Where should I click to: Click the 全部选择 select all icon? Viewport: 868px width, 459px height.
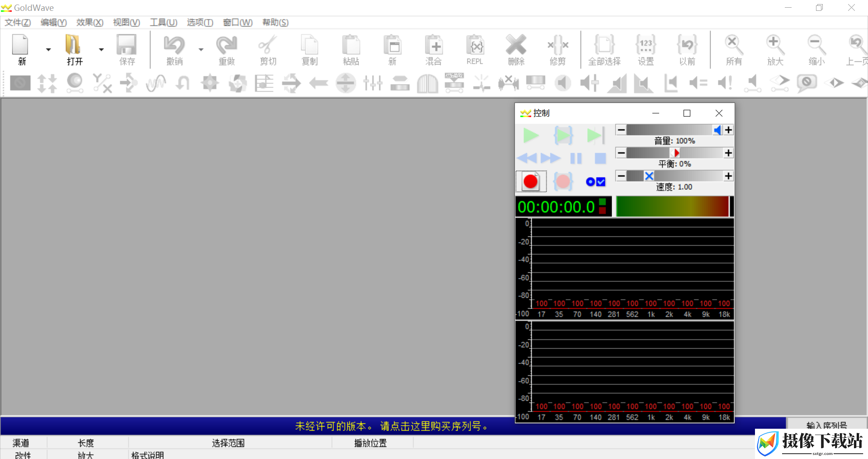tap(604, 49)
